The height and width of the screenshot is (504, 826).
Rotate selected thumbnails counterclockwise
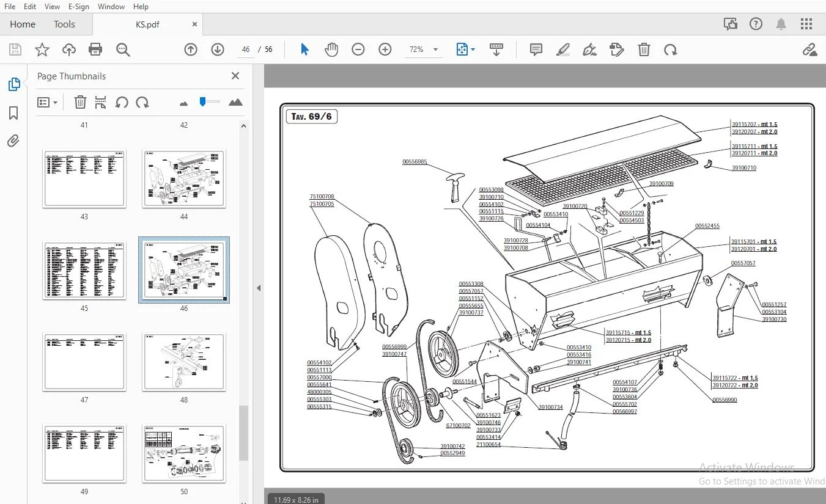coord(122,102)
